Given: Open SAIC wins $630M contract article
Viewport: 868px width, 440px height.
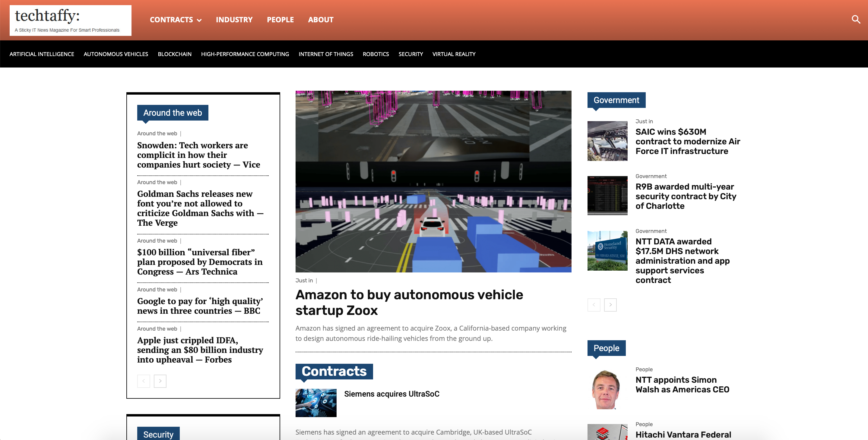Looking at the screenshot, I should (687, 141).
